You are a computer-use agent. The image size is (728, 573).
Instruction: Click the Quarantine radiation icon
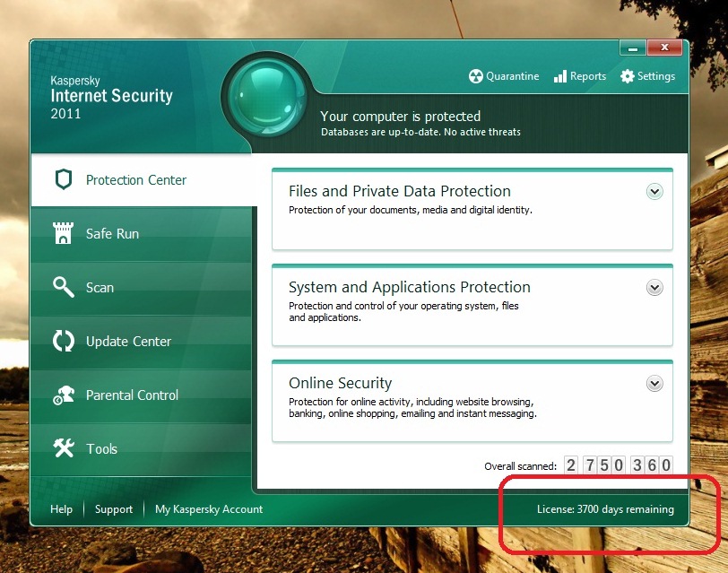475,76
